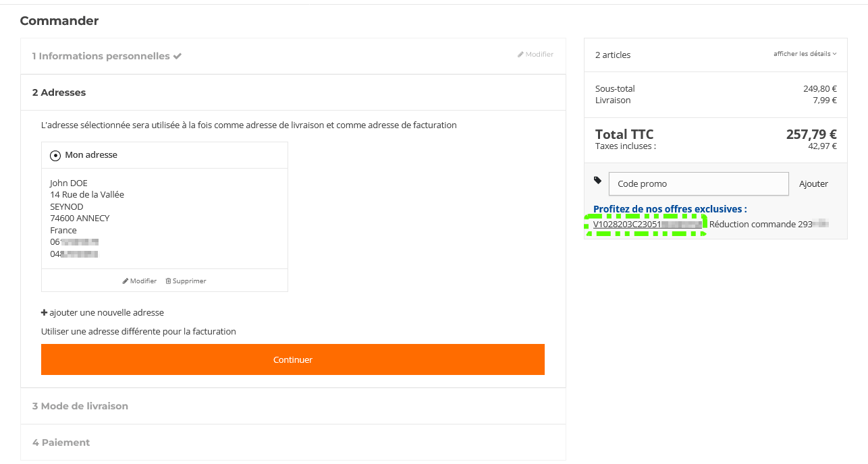Open the "4 Paiement" step

click(61, 442)
